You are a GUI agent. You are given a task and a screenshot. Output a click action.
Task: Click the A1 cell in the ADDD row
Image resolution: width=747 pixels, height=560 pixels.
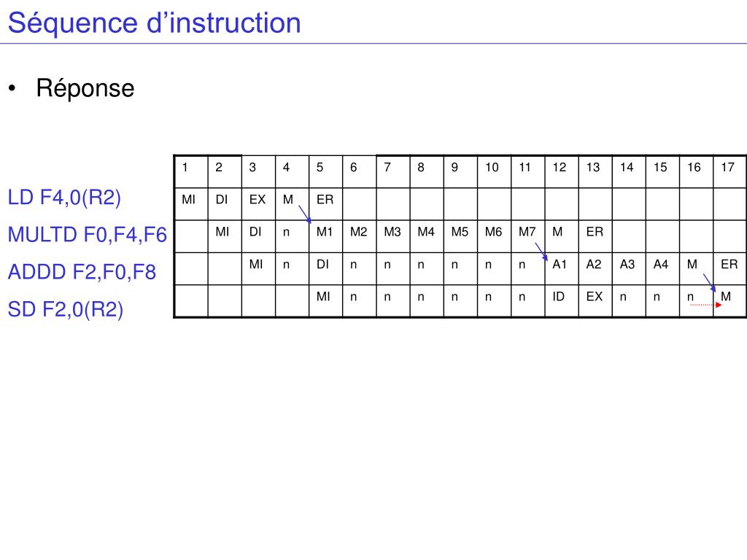point(562,268)
